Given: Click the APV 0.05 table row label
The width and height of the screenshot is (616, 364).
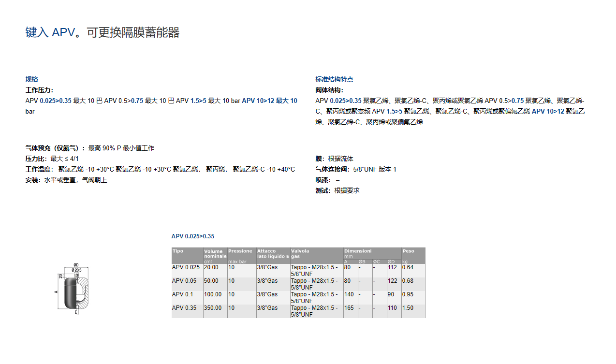Looking at the screenshot, I should tap(184, 281).
